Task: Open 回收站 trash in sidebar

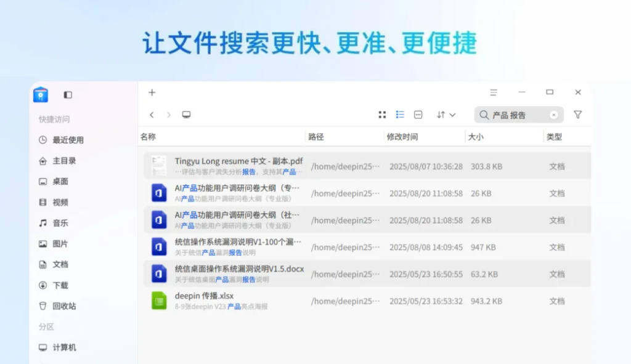Action: [x=64, y=306]
